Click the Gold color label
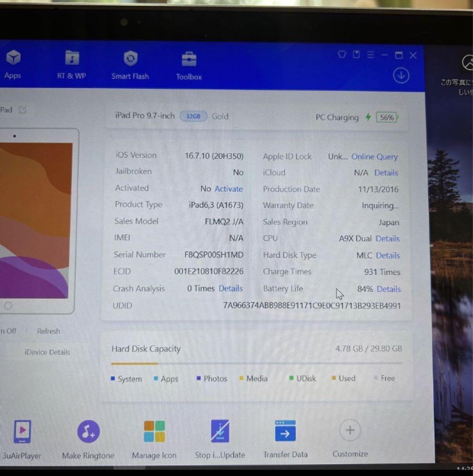The width and height of the screenshot is (473, 476). point(220,116)
